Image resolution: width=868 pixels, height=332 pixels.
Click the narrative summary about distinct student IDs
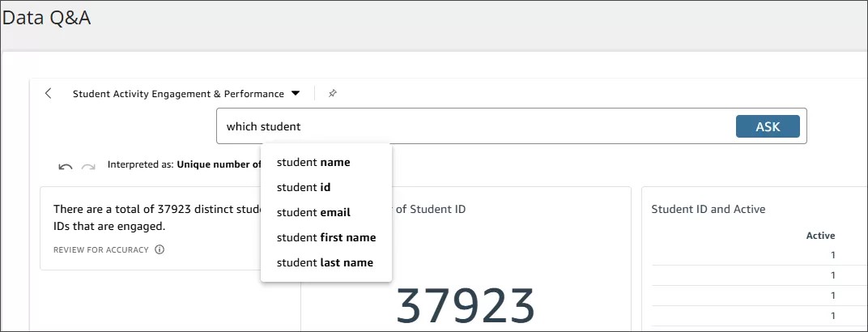(x=154, y=217)
